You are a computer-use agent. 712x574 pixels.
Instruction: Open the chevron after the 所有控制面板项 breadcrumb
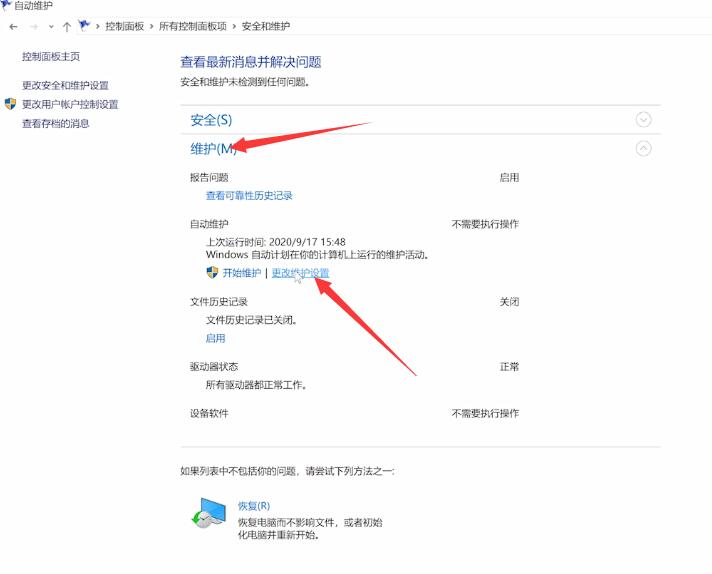(x=234, y=27)
